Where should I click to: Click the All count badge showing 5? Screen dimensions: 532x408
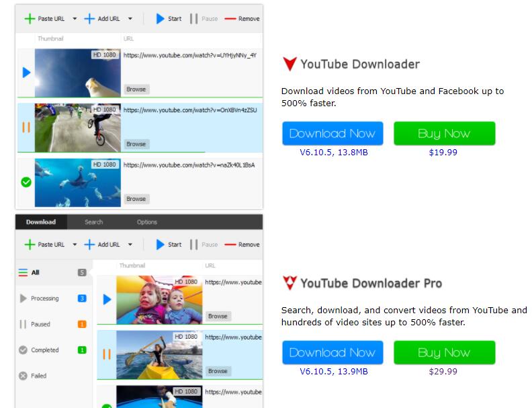click(82, 273)
